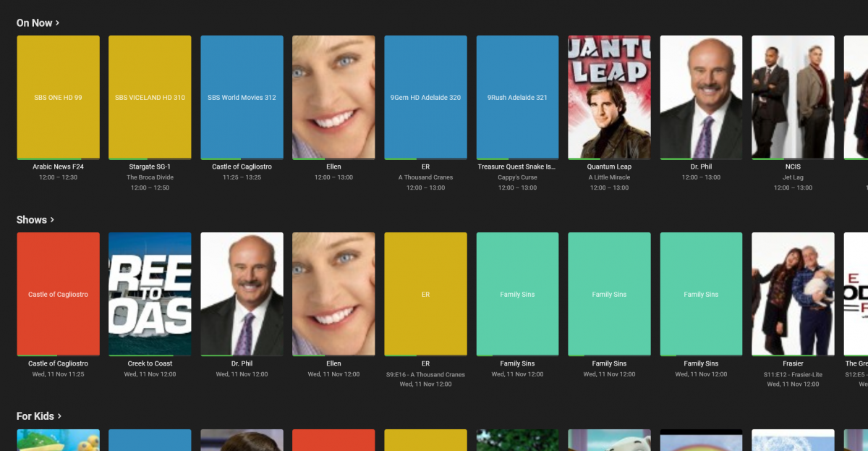Click the progress bar under NCIS
The height and width of the screenshot is (451, 868).
pos(793,158)
